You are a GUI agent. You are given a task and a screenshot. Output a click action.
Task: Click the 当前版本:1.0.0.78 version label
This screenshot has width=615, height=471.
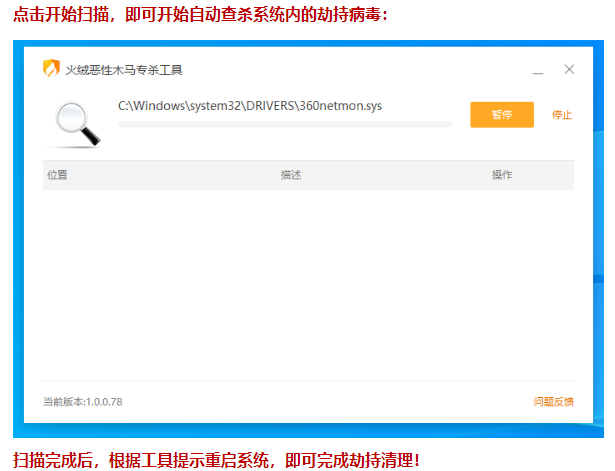pos(83,402)
